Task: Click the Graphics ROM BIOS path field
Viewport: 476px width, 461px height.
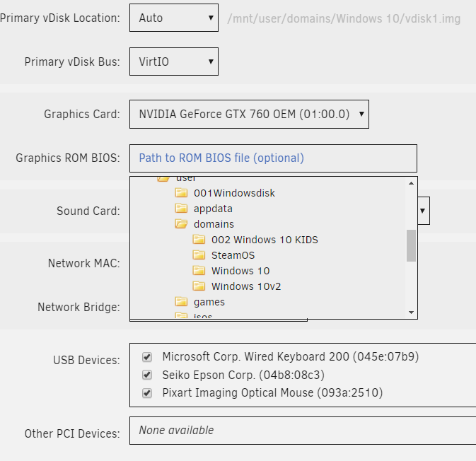Action: [x=273, y=158]
